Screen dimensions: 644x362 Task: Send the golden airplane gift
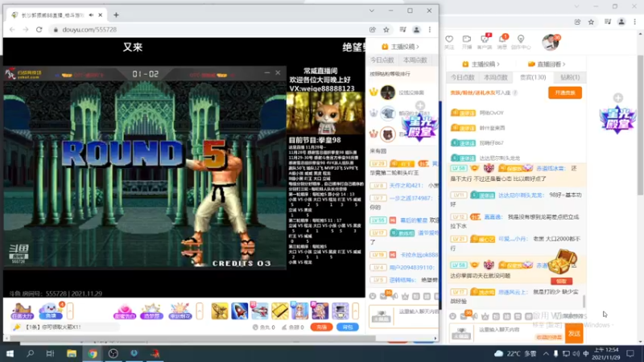coord(220,311)
